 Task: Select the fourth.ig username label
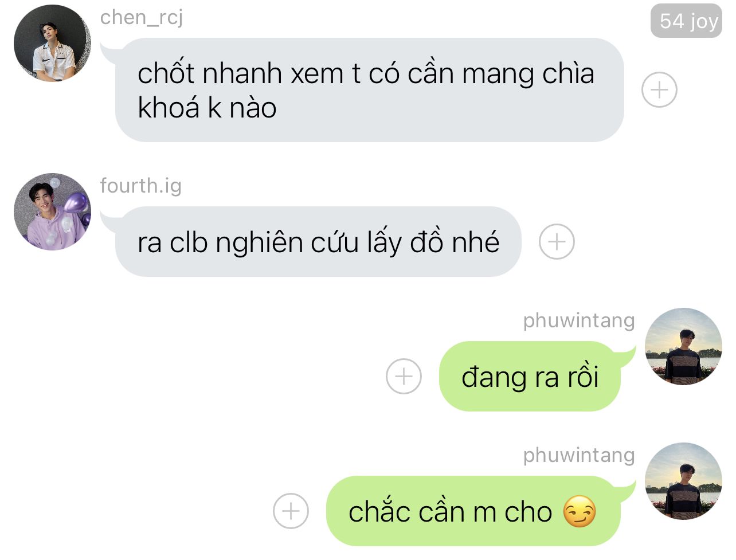pyautogui.click(x=140, y=186)
